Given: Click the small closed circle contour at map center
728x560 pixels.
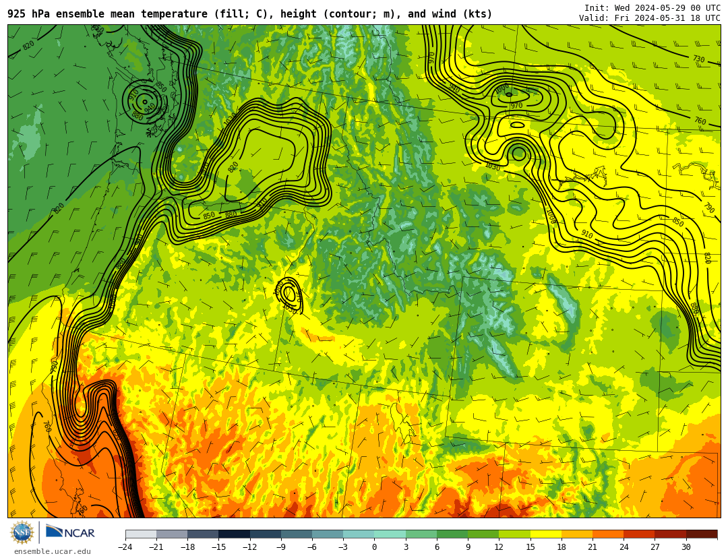Looking at the screenshot, I should click(x=289, y=293).
